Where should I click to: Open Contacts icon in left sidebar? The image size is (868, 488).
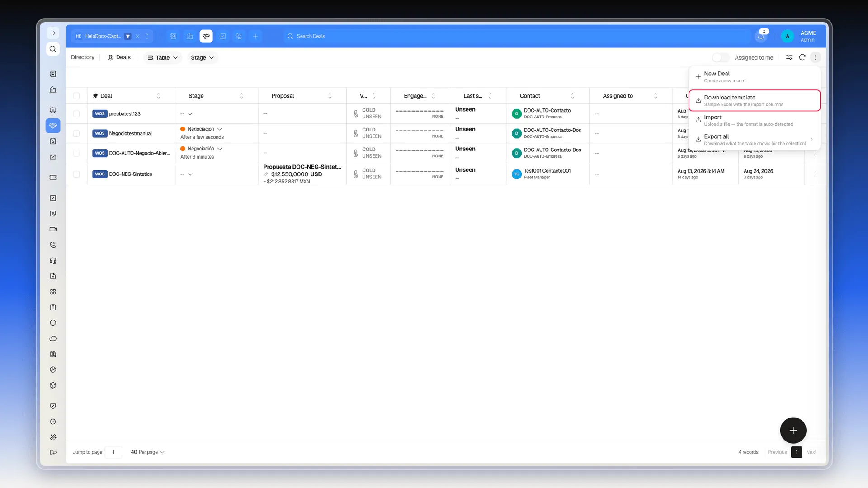click(x=53, y=74)
